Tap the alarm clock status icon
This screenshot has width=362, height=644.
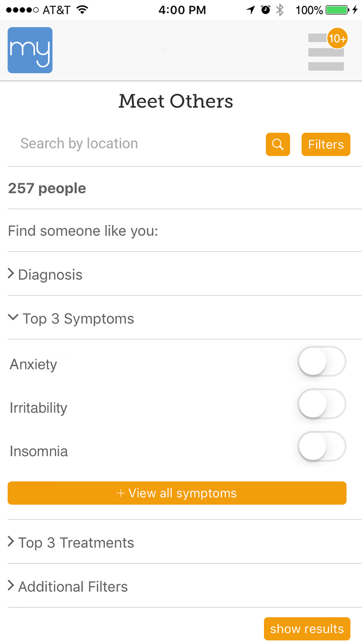pyautogui.click(x=266, y=10)
